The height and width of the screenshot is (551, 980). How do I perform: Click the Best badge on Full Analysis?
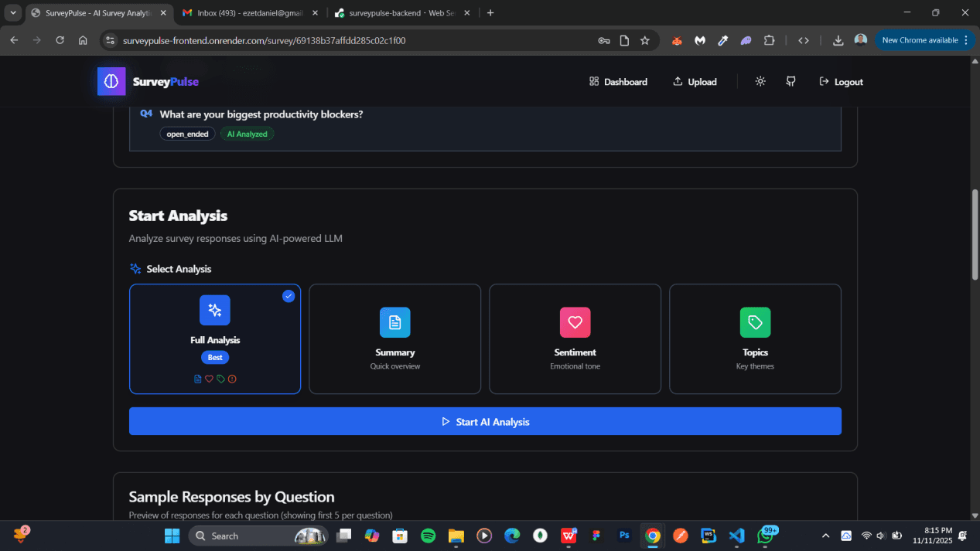(x=215, y=358)
